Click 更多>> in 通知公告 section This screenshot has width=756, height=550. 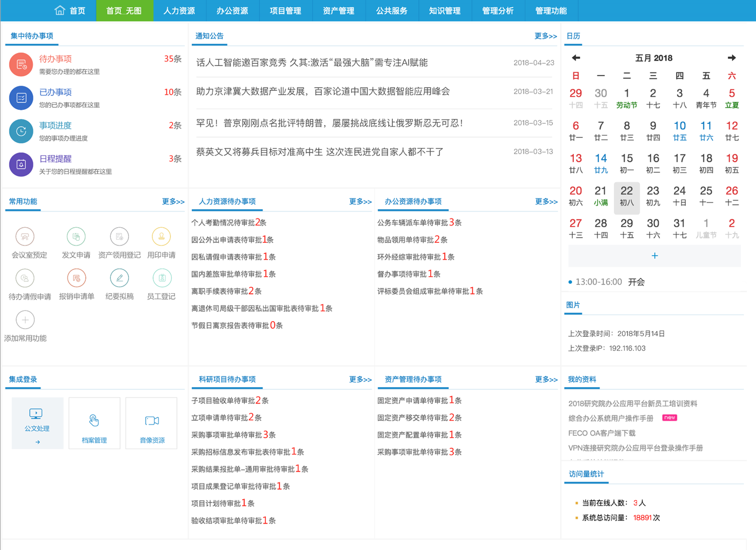coord(546,36)
